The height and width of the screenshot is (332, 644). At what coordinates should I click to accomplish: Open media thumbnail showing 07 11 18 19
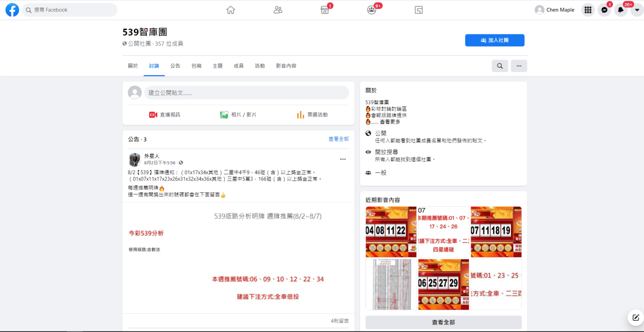pyautogui.click(x=496, y=232)
